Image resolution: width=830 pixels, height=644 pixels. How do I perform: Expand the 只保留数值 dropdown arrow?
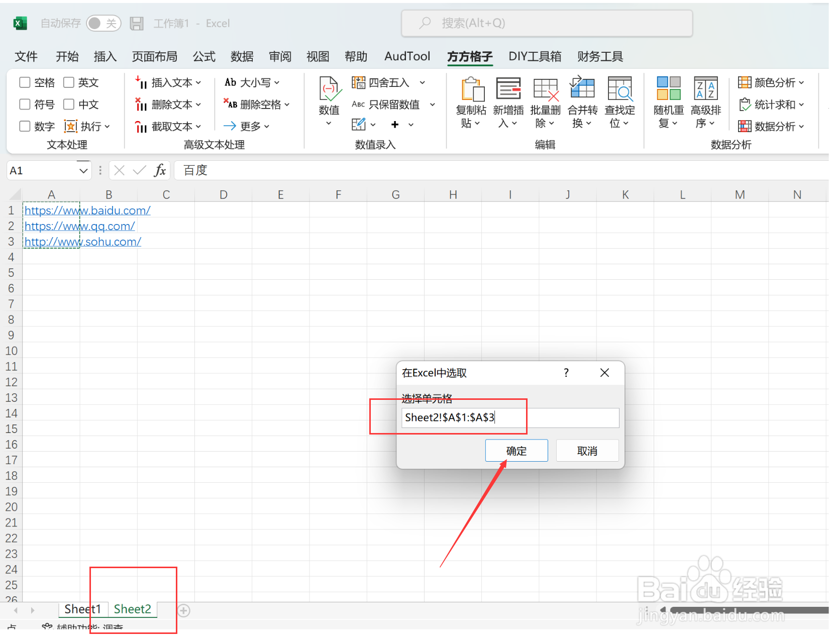pos(433,104)
